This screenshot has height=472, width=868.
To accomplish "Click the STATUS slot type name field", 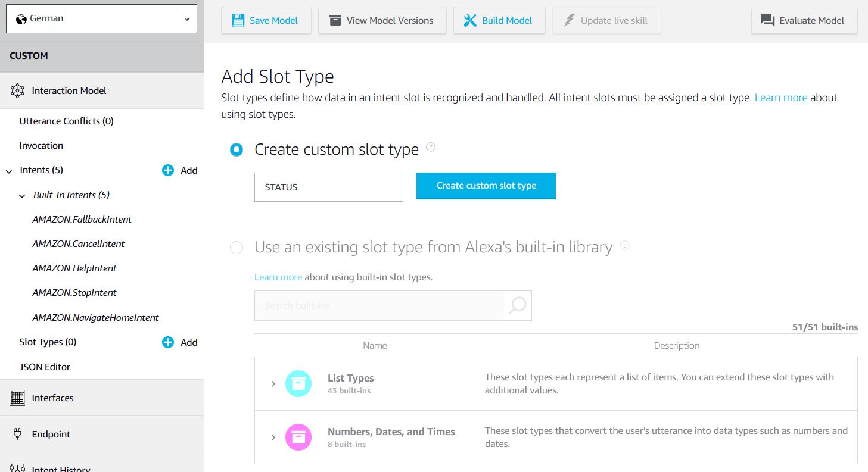I will click(328, 187).
